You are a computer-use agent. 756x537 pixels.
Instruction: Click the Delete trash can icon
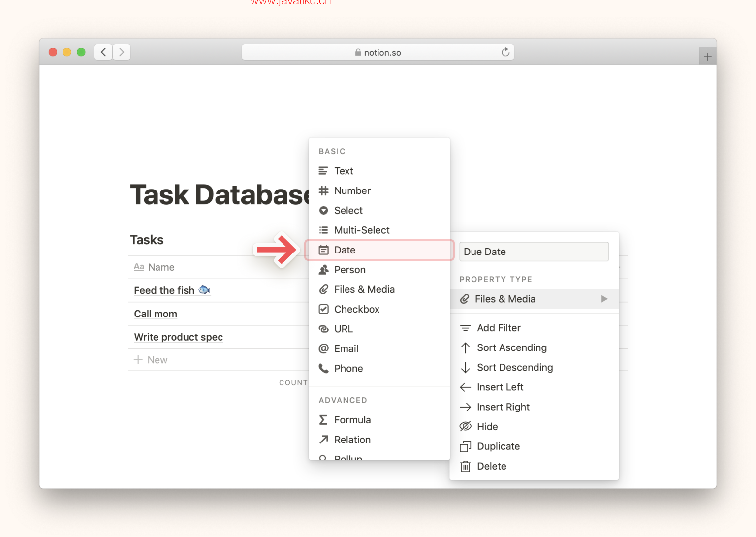pyautogui.click(x=465, y=466)
